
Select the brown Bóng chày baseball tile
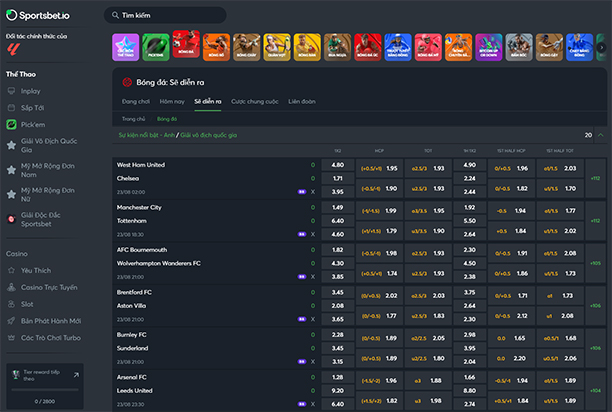[247, 47]
